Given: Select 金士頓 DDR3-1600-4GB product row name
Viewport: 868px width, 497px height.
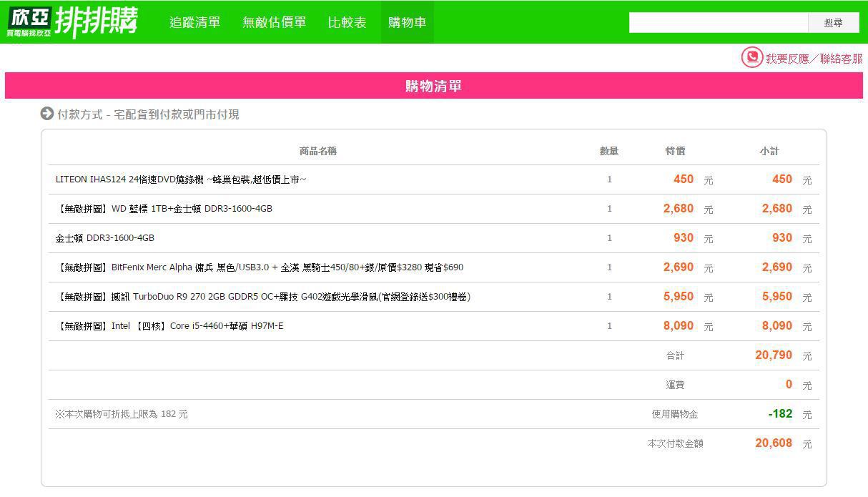Looking at the screenshot, I should tap(104, 238).
